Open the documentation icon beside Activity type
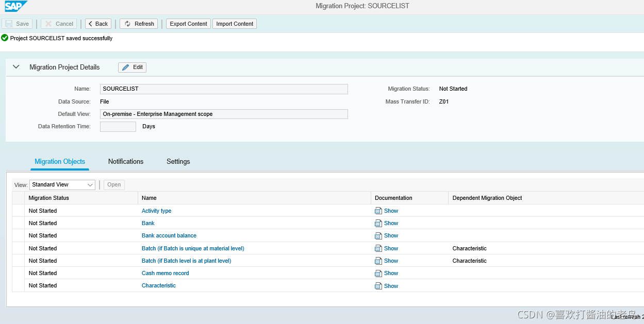The width and height of the screenshot is (644, 324). (x=378, y=211)
